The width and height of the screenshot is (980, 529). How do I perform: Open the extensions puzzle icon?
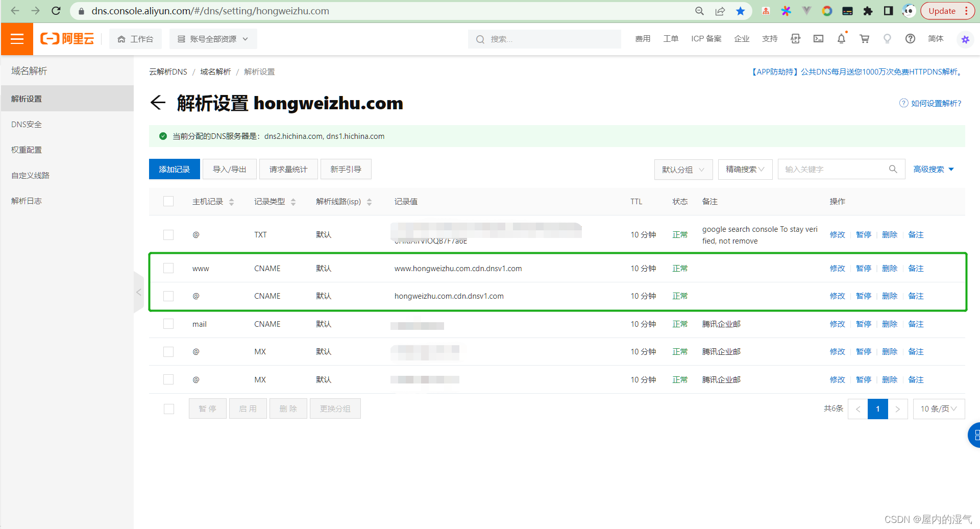[x=868, y=11]
